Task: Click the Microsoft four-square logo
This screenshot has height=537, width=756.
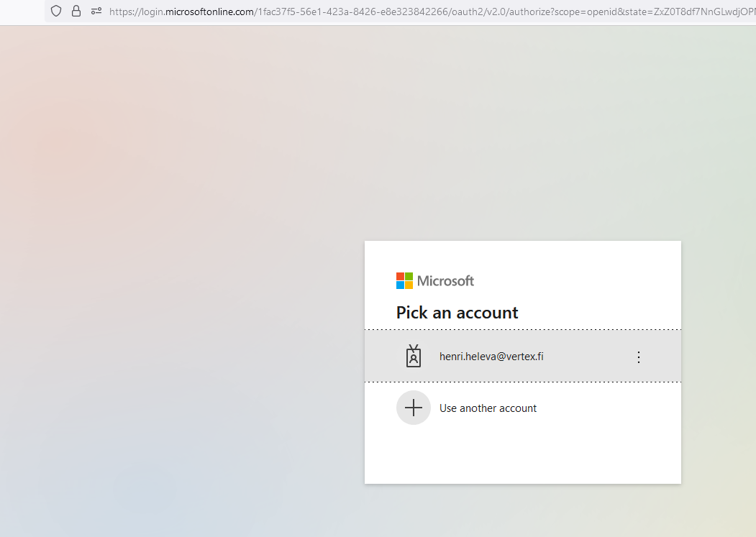Action: point(404,280)
